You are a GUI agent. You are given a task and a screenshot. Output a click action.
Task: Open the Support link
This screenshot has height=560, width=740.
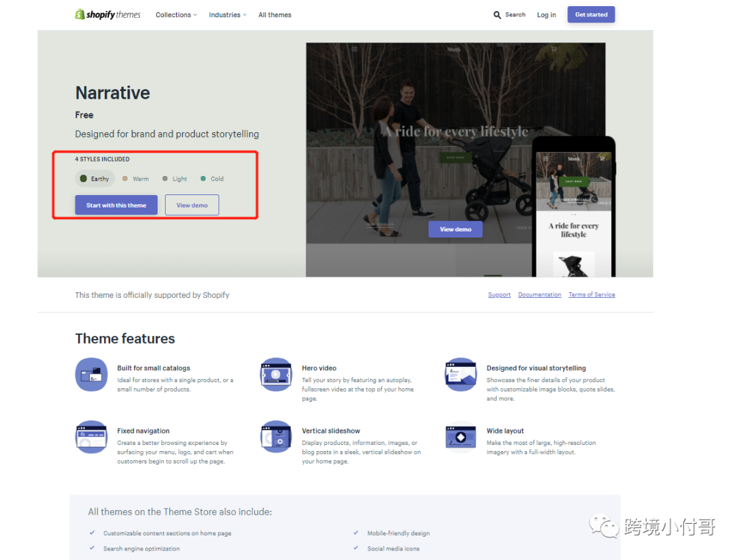pyautogui.click(x=500, y=294)
